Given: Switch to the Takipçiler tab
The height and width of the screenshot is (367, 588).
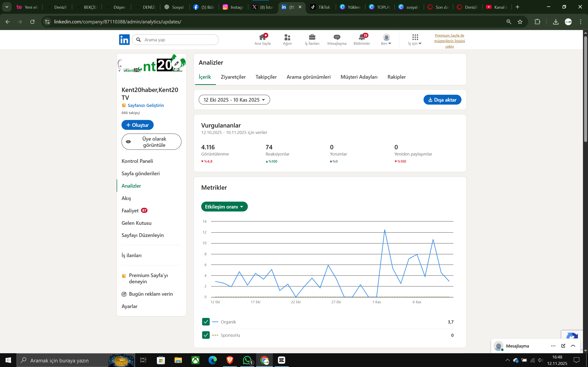Looking at the screenshot, I should click(266, 77).
